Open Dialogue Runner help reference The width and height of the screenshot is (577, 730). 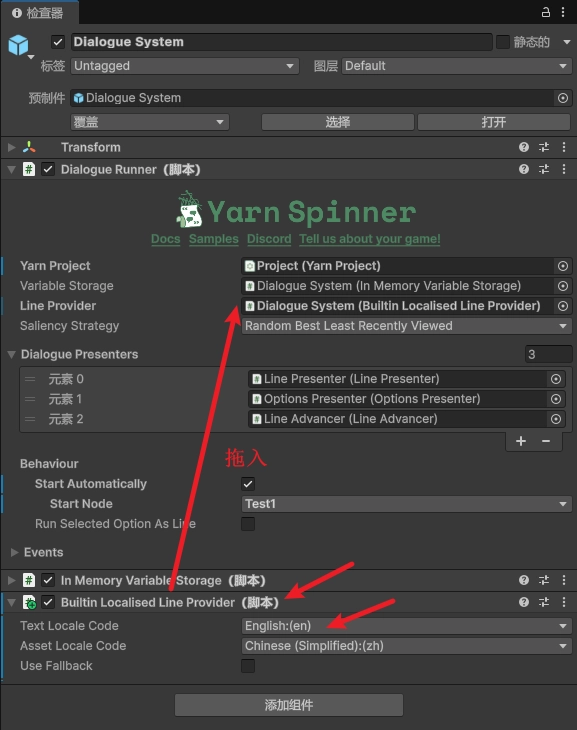pyautogui.click(x=524, y=169)
